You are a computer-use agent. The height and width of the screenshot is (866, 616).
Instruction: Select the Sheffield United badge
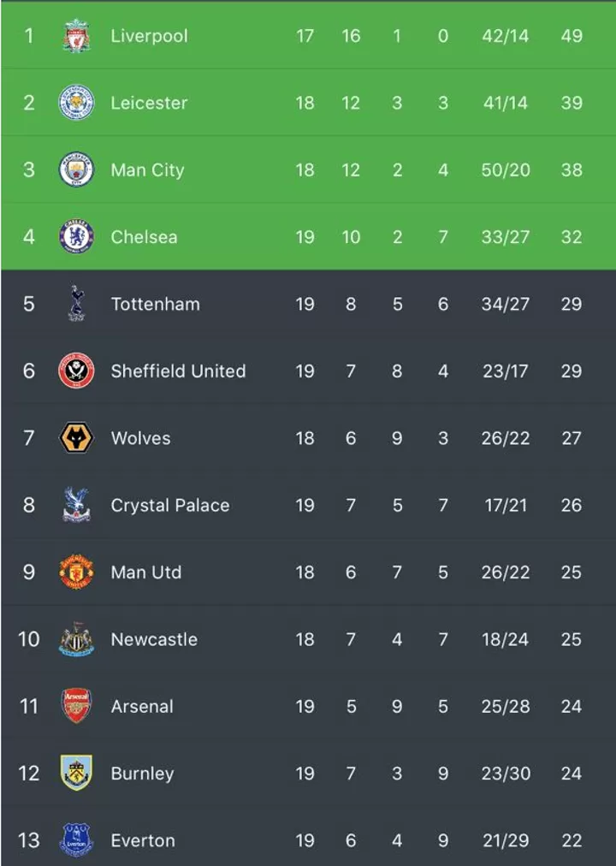pos(76,371)
